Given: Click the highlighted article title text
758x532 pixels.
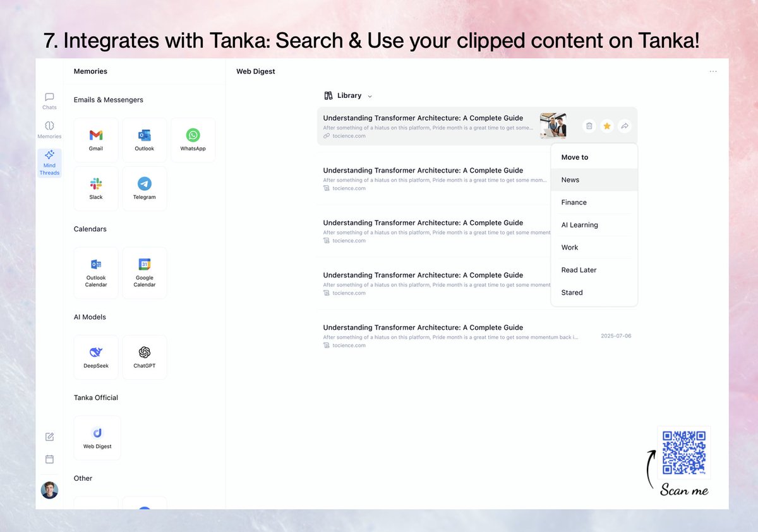Looking at the screenshot, I should tap(423, 118).
